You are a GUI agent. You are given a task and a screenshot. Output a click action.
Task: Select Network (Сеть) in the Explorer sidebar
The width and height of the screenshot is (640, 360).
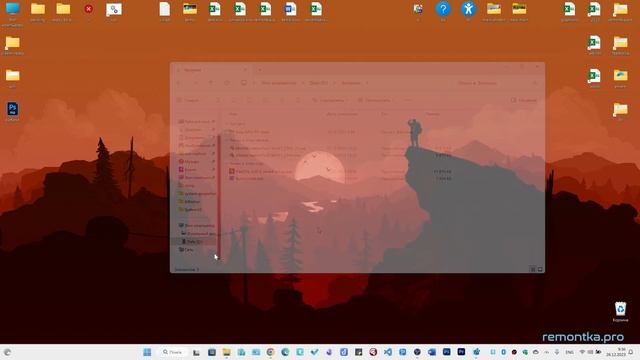pyautogui.click(x=187, y=249)
